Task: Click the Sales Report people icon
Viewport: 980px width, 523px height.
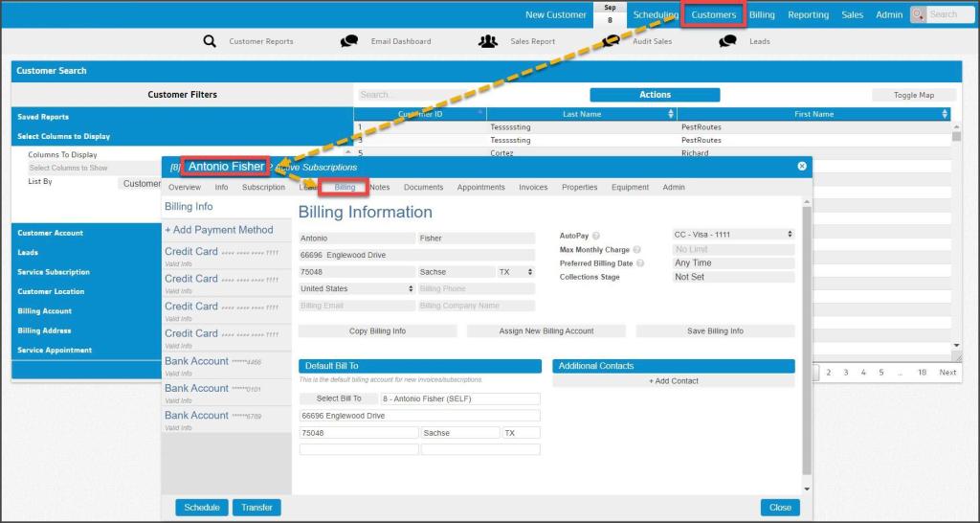Action: pyautogui.click(x=488, y=41)
